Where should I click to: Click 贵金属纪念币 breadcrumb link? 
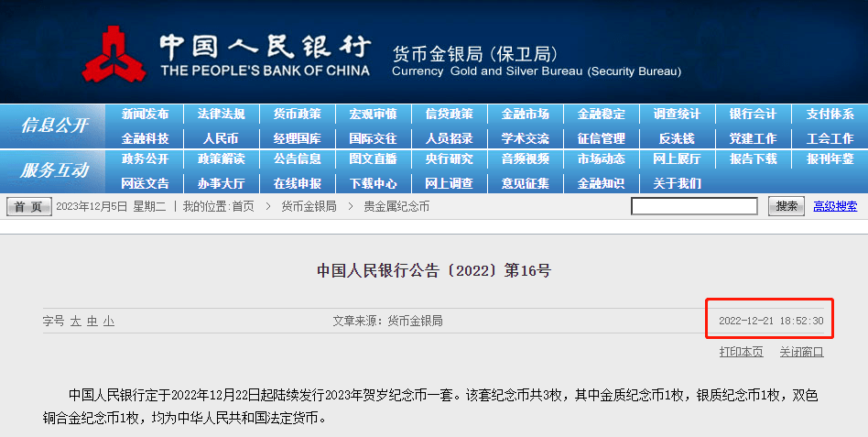[396, 207]
